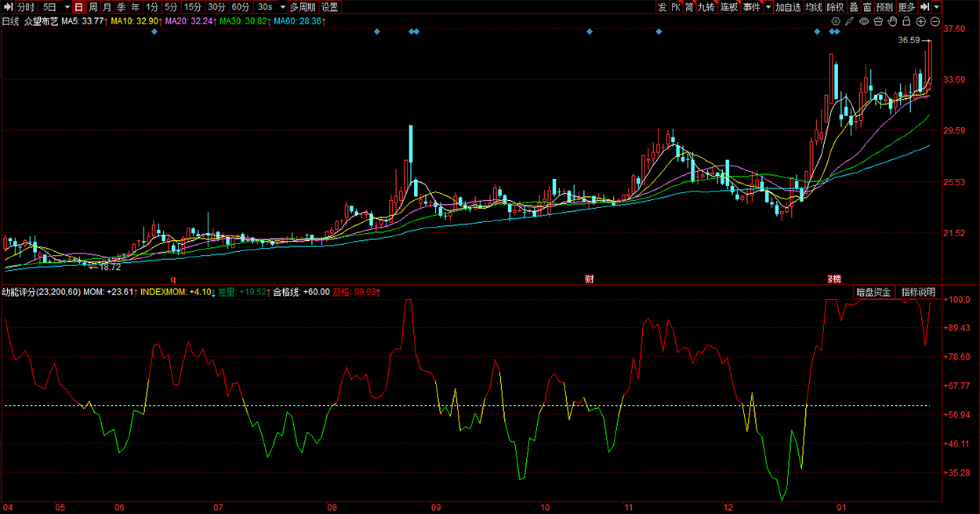The image size is (980, 514).
Task: Click the right arrow-bar icon after 更多
Action: 925,7
